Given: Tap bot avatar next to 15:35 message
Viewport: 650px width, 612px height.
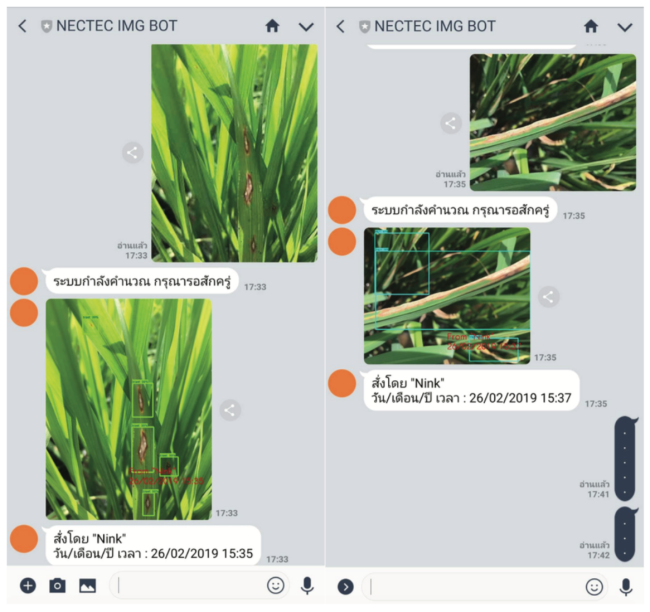Looking at the screenshot, I should [x=24, y=539].
